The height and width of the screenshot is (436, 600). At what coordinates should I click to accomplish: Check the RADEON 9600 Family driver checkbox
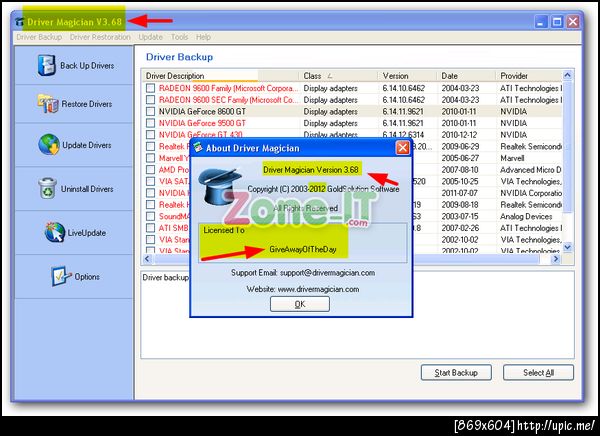150,88
